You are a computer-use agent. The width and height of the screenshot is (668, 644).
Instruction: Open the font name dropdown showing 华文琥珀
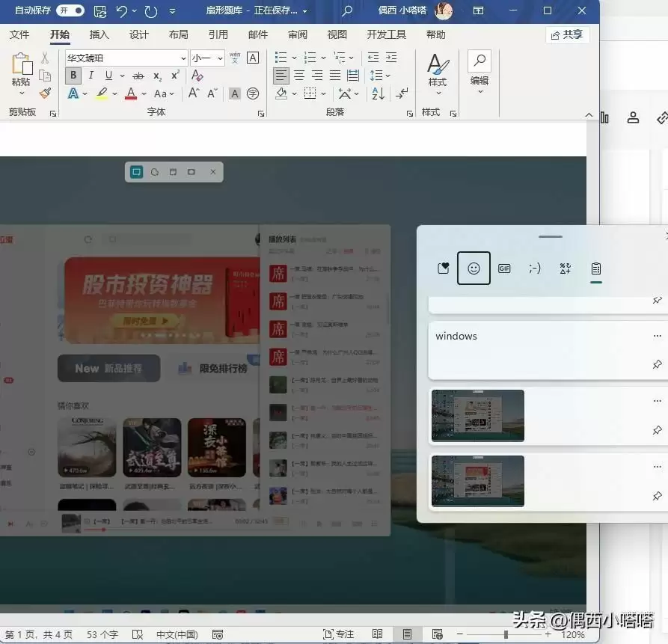point(183,58)
